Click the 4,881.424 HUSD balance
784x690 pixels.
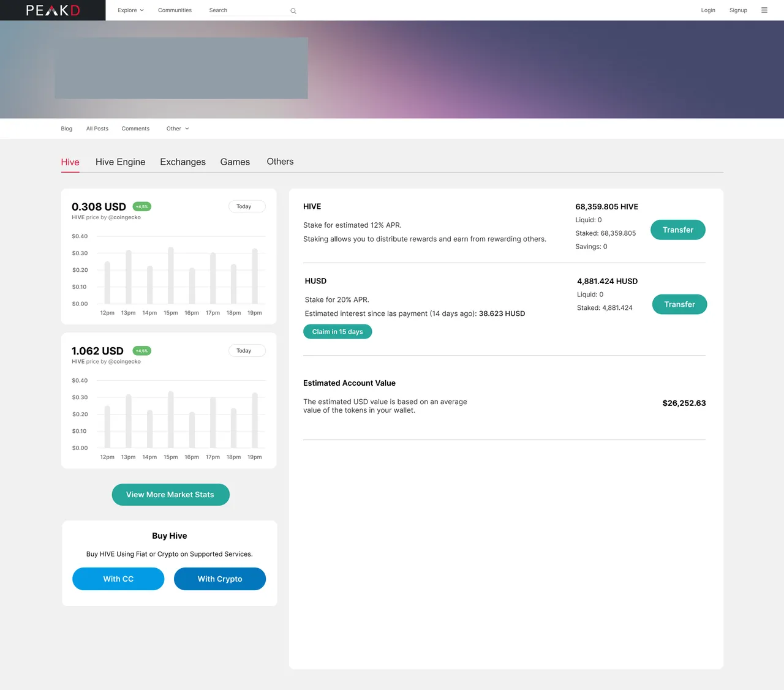tap(608, 282)
